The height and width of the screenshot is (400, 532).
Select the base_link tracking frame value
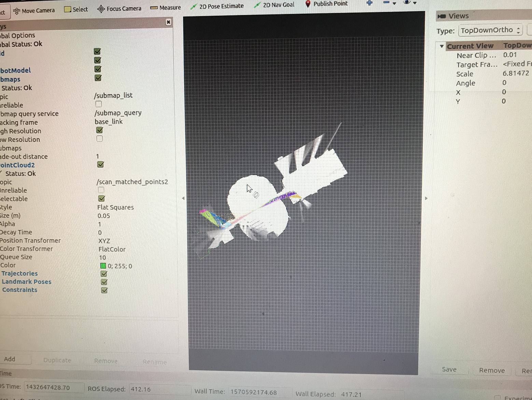pos(109,122)
